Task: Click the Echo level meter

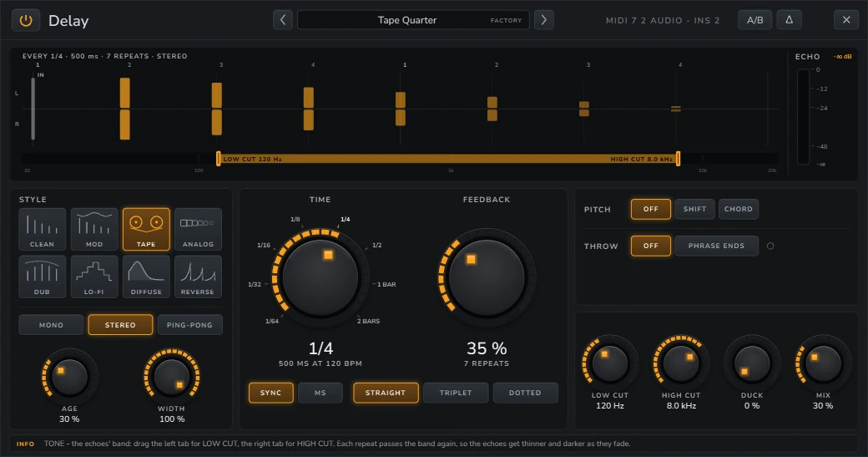Action: (803, 116)
